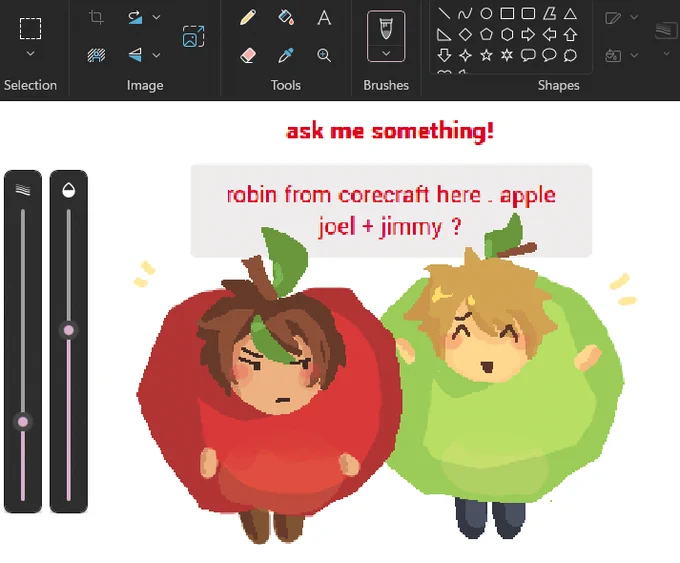Viewport: 680px width, 563px height.
Task: Click the Shape fill icon
Action: click(x=613, y=56)
